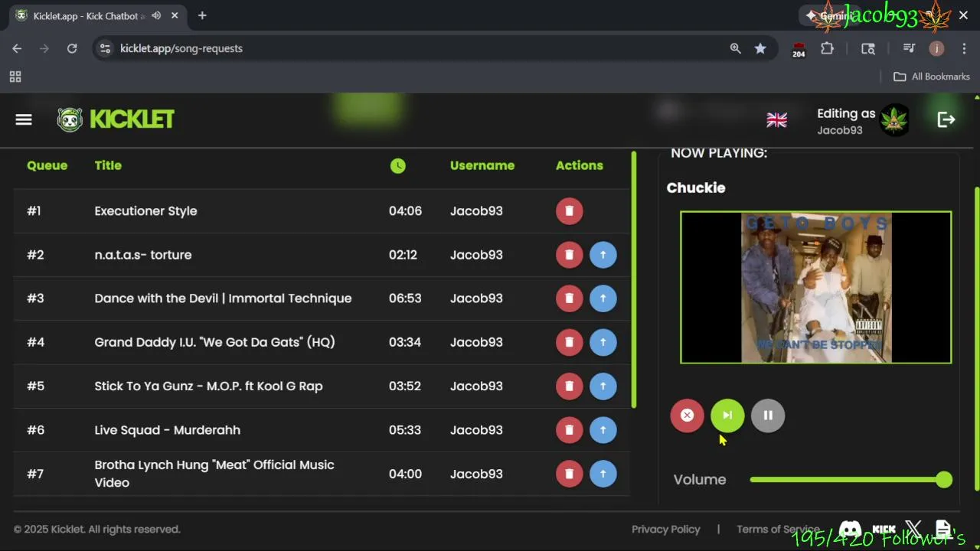Stop the current song with red X

click(687, 416)
